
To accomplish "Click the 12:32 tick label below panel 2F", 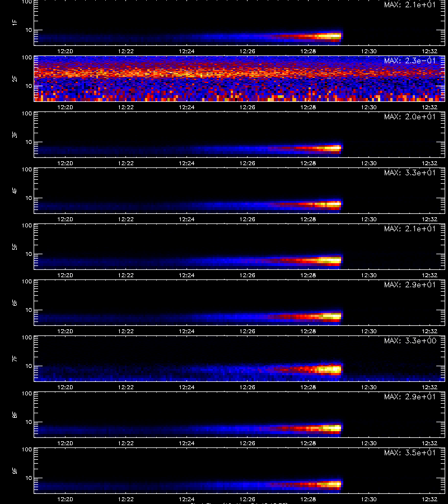I will pyautogui.click(x=430, y=108).
